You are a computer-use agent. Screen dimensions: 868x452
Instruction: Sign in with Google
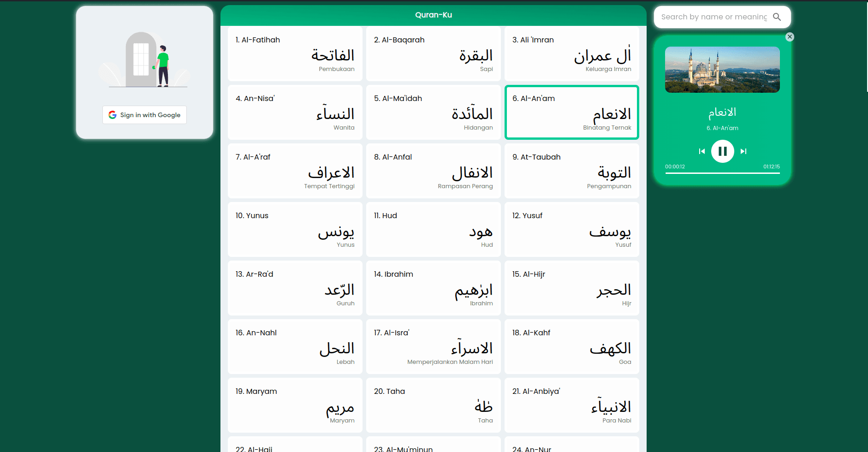pos(144,115)
